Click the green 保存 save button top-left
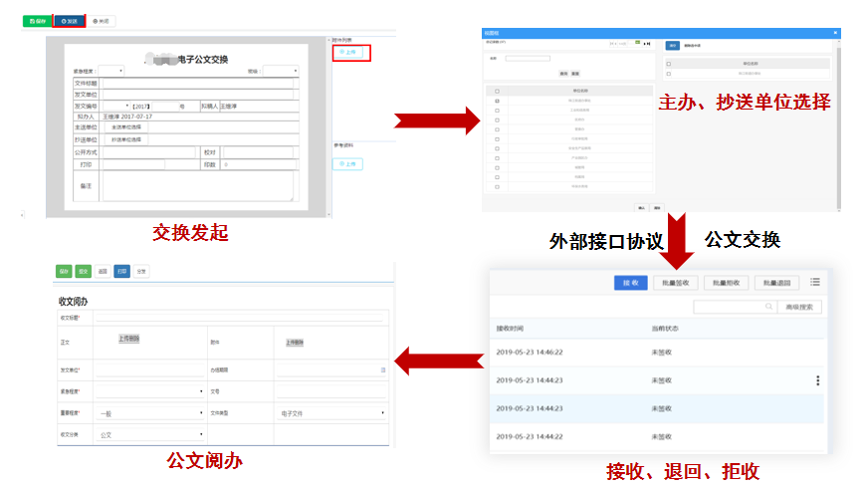Screen dimensions: 868x488 37,20
